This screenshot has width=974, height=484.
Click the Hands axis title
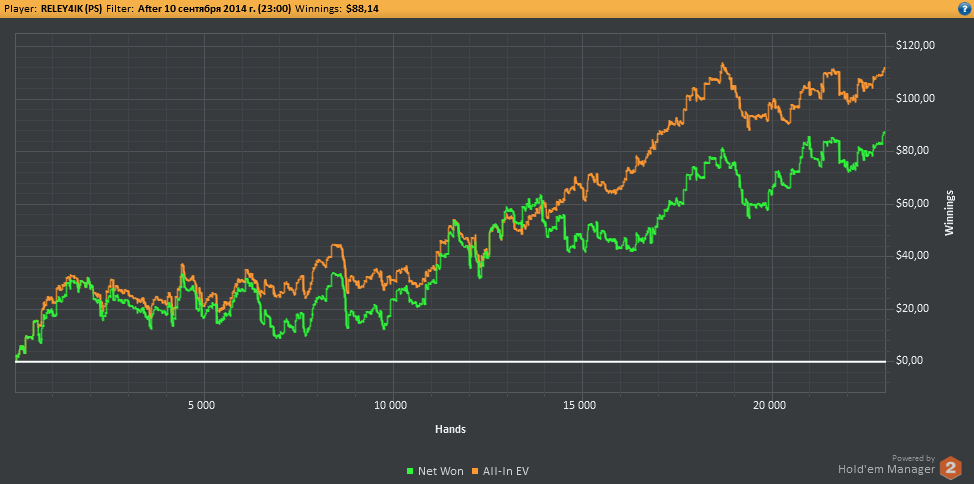point(450,429)
